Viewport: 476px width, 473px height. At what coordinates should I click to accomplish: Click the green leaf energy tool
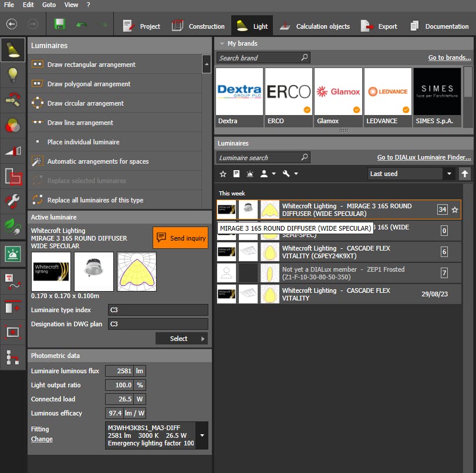pos(13,226)
